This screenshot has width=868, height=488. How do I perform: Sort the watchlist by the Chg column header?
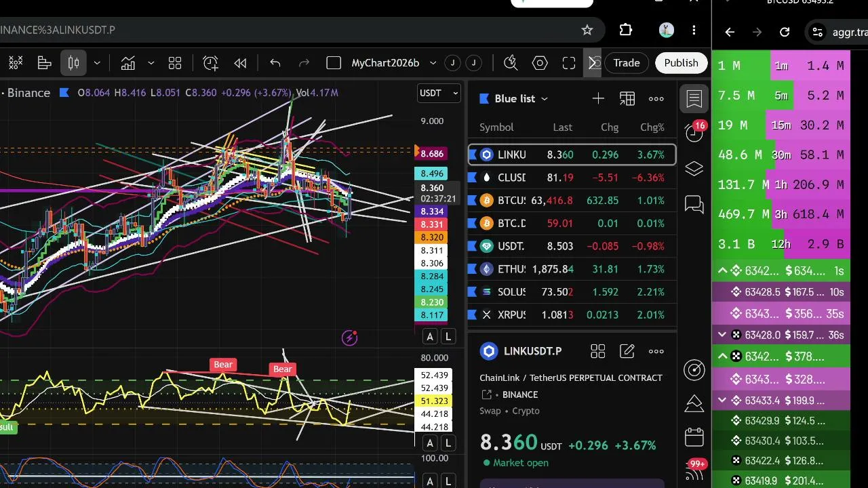pyautogui.click(x=610, y=127)
